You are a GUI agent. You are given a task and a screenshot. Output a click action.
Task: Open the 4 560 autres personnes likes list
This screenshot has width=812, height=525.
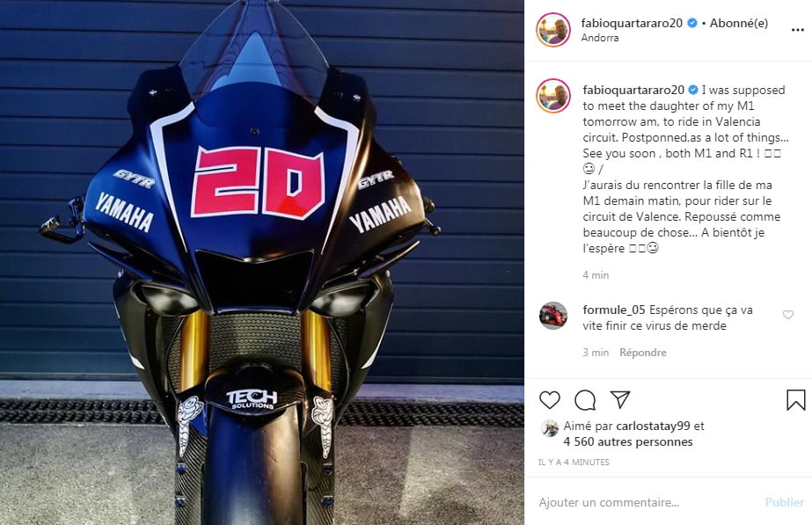627,441
